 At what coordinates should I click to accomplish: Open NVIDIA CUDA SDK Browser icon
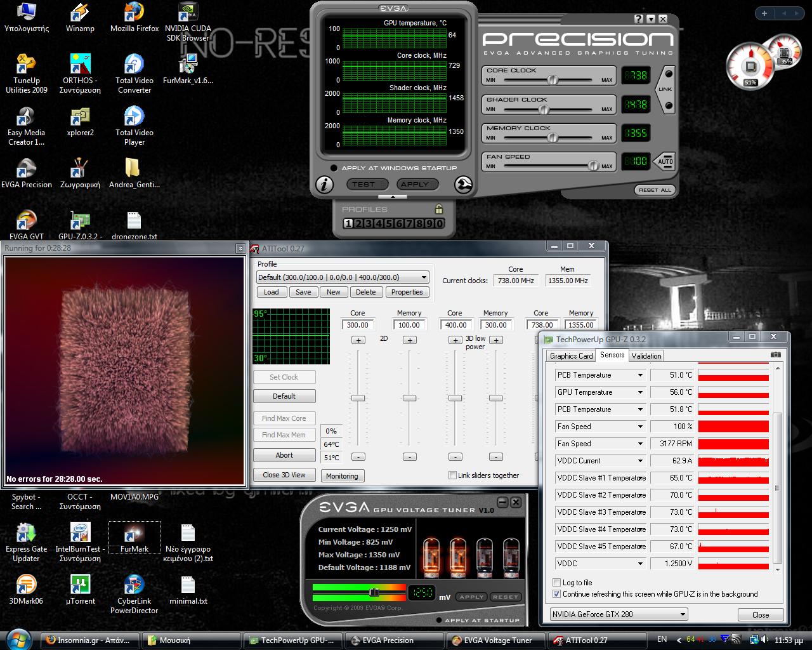(x=188, y=22)
